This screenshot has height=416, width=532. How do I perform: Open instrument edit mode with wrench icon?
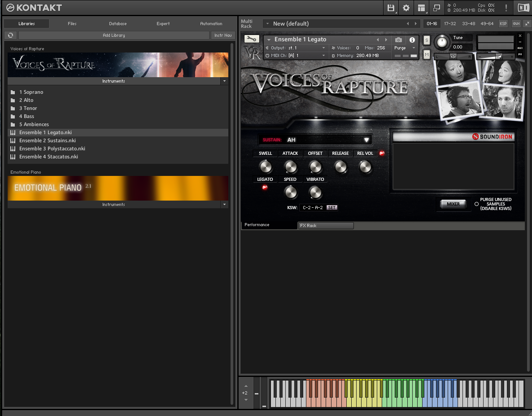(x=251, y=39)
